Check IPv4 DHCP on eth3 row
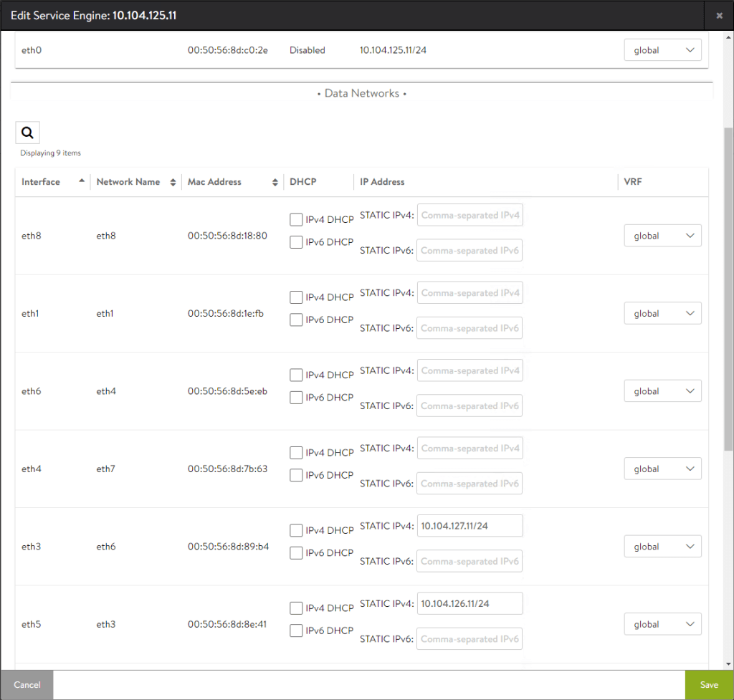This screenshot has height=700, width=734. pyautogui.click(x=296, y=530)
